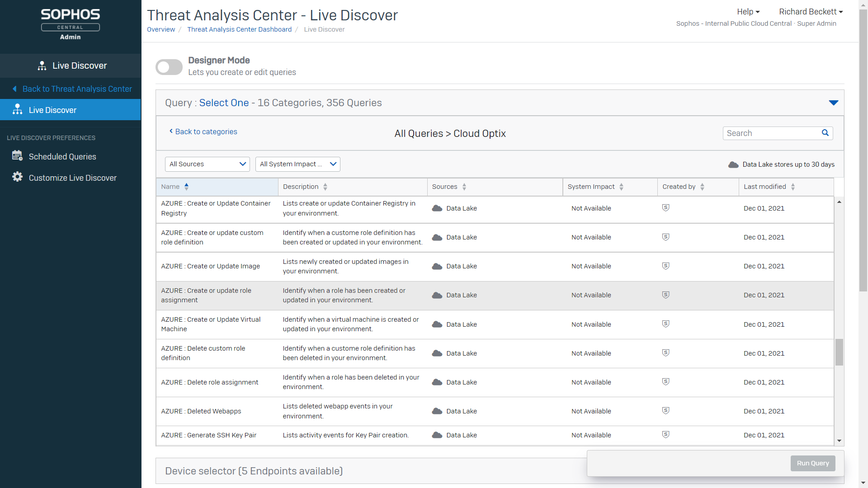
Task: Open the All System Impact dropdown
Action: [297, 164]
